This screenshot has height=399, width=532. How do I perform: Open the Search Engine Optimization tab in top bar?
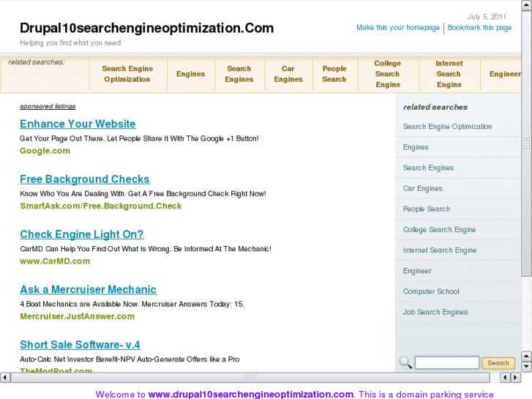[x=127, y=74]
